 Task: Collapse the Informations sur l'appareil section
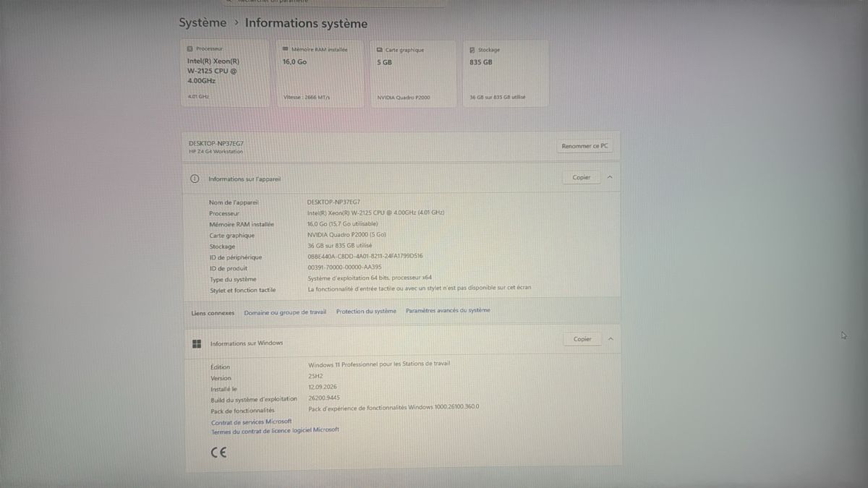coord(610,177)
